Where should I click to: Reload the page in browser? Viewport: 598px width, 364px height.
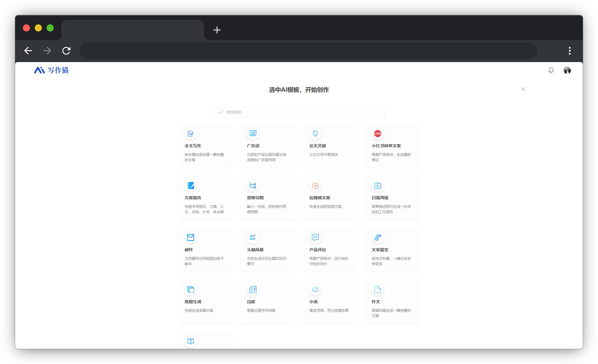pos(66,51)
